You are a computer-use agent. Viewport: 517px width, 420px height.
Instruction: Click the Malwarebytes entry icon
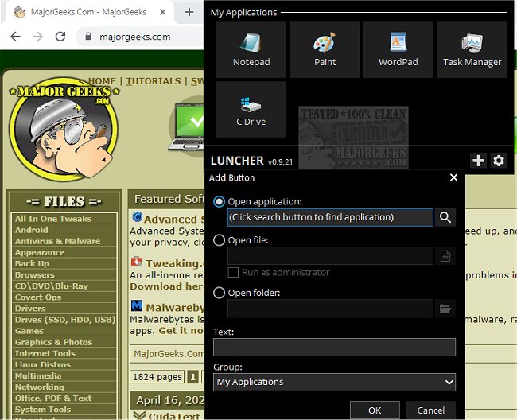coord(137,305)
